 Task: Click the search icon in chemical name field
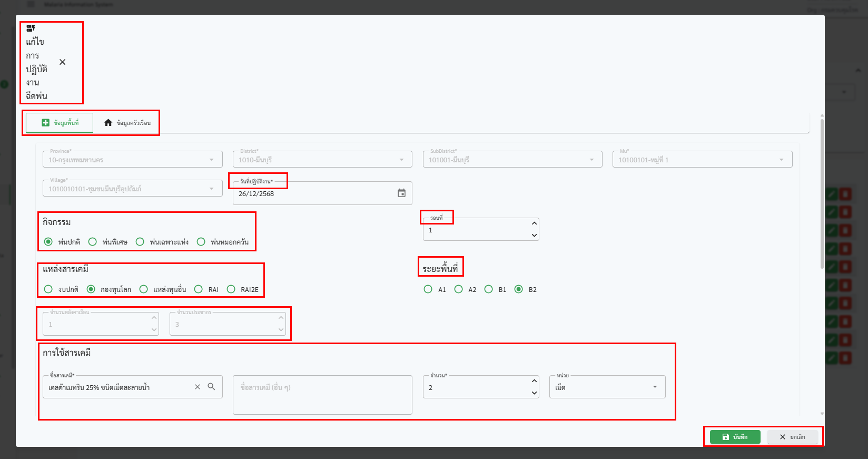coord(211,387)
